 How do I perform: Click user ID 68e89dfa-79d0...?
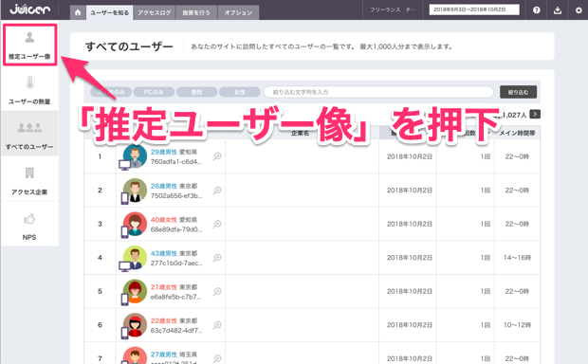click(x=176, y=229)
